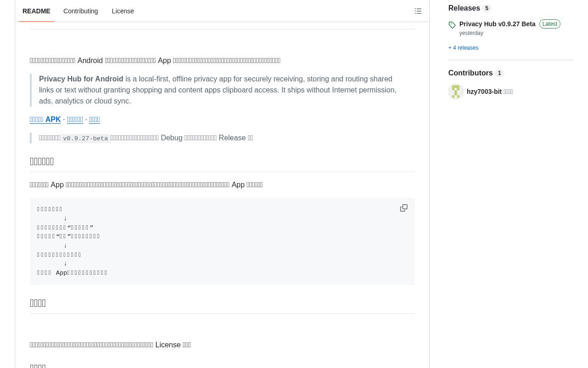Open the README outline menu icon

(418, 11)
